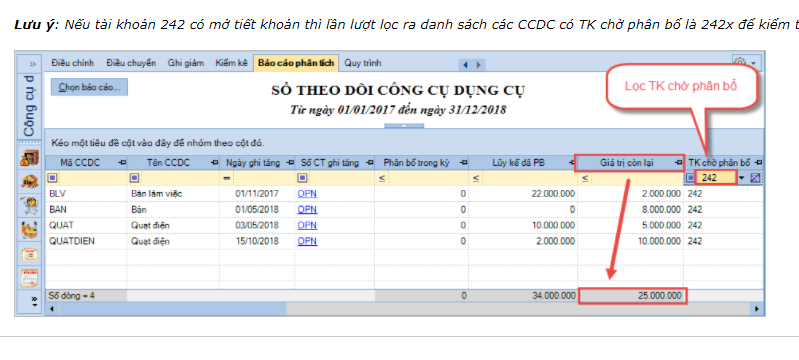Screen dimensions: 799x360
Task: Pin the Tên CCDC column
Action: tap(215, 163)
